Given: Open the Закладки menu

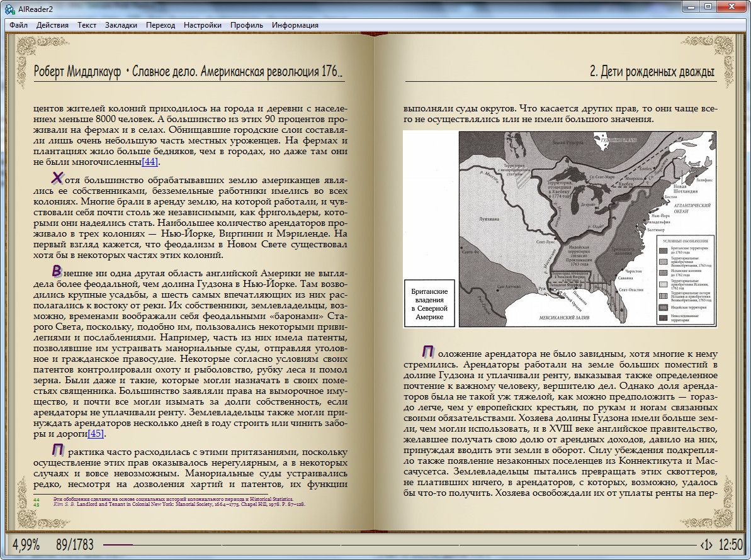Looking at the screenshot, I should [121, 25].
